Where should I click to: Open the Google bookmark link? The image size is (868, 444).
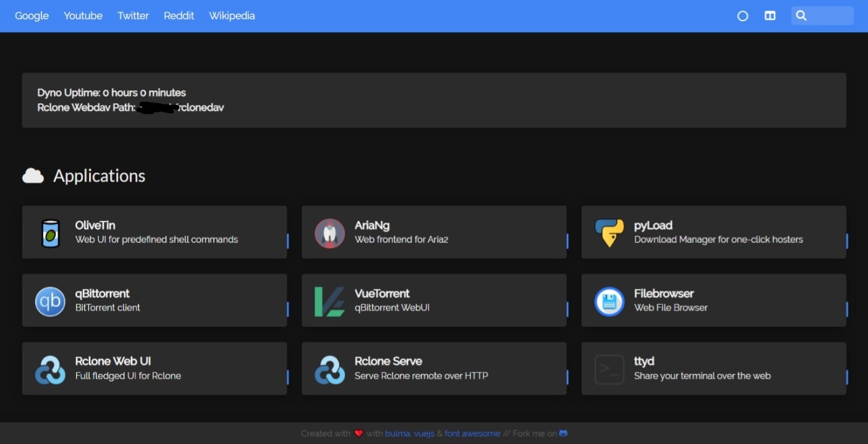point(32,15)
